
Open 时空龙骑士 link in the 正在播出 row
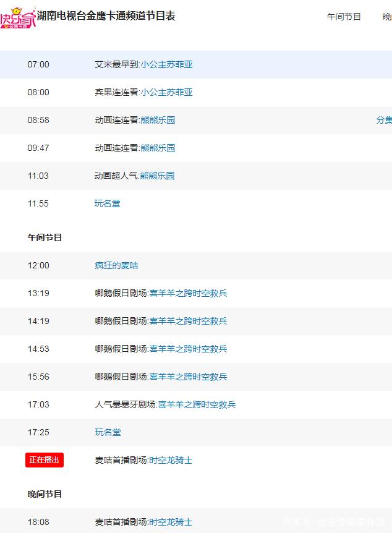tap(171, 460)
